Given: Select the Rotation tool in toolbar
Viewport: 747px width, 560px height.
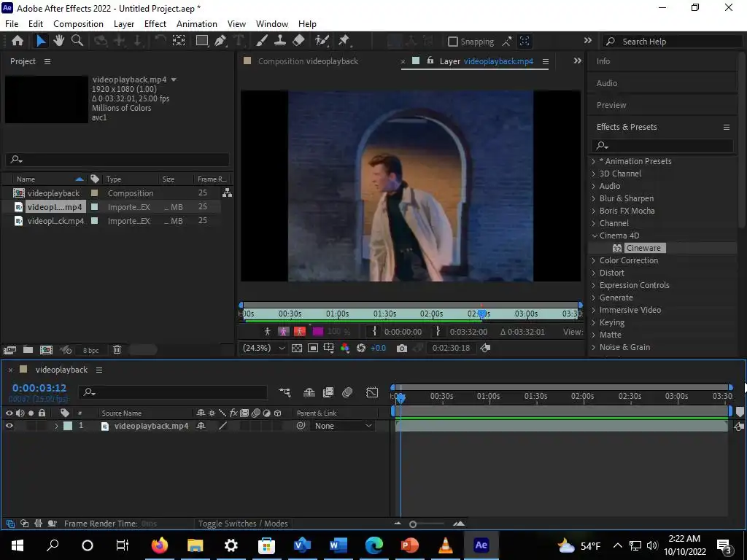Looking at the screenshot, I should (160, 41).
